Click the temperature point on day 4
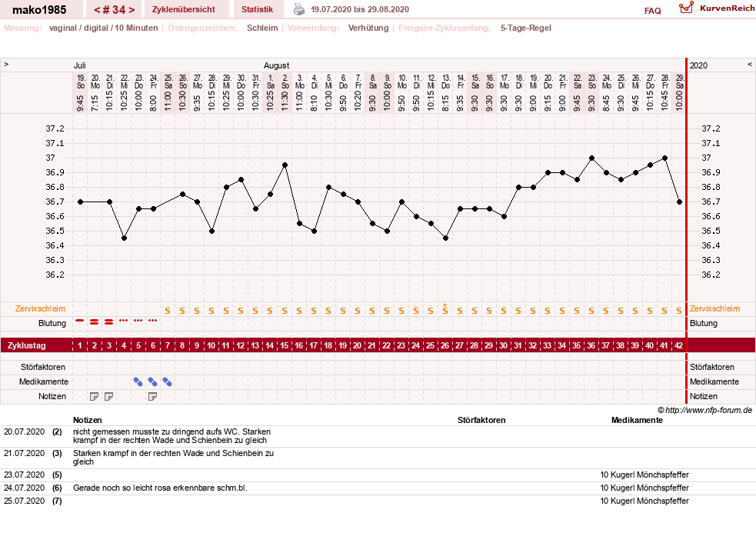This screenshot has height=533, width=756. [x=124, y=238]
